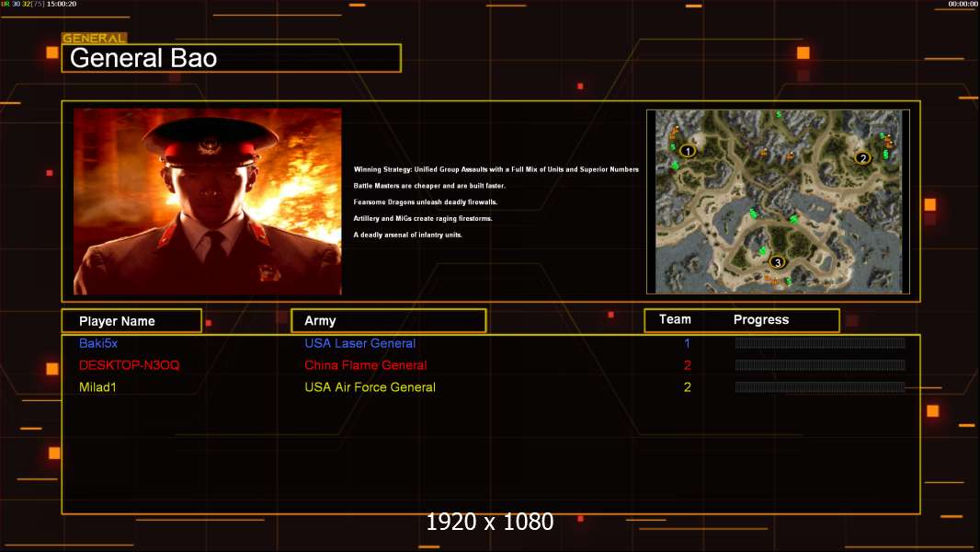Viewport: 980px width, 552px height.
Task: Click USA Air Force General army entry
Action: [370, 387]
